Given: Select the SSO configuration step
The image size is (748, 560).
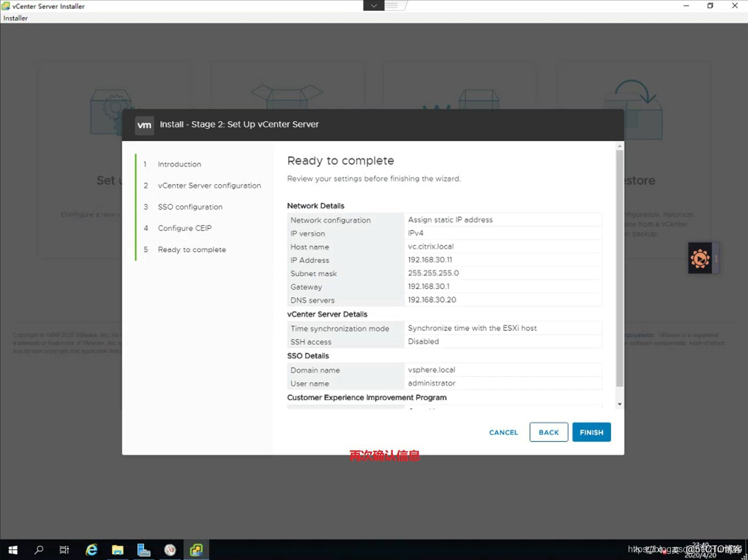Looking at the screenshot, I should point(190,207).
